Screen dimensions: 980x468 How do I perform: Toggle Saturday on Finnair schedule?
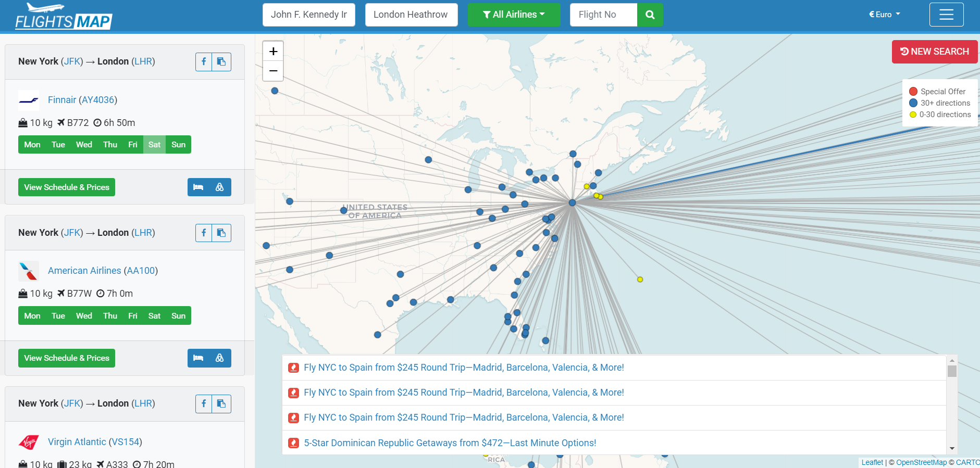(x=154, y=145)
